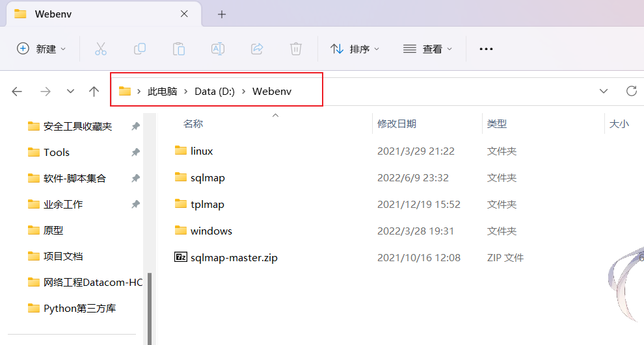
Task: Sort by 修改日期 column header
Action: pyautogui.click(x=397, y=123)
